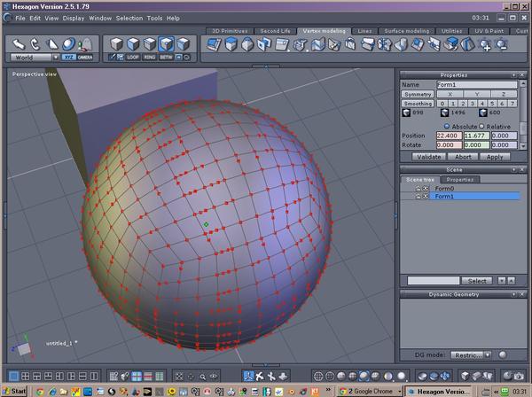The image size is (532, 397).
Task: Select the Relative radio button
Action: (x=482, y=126)
